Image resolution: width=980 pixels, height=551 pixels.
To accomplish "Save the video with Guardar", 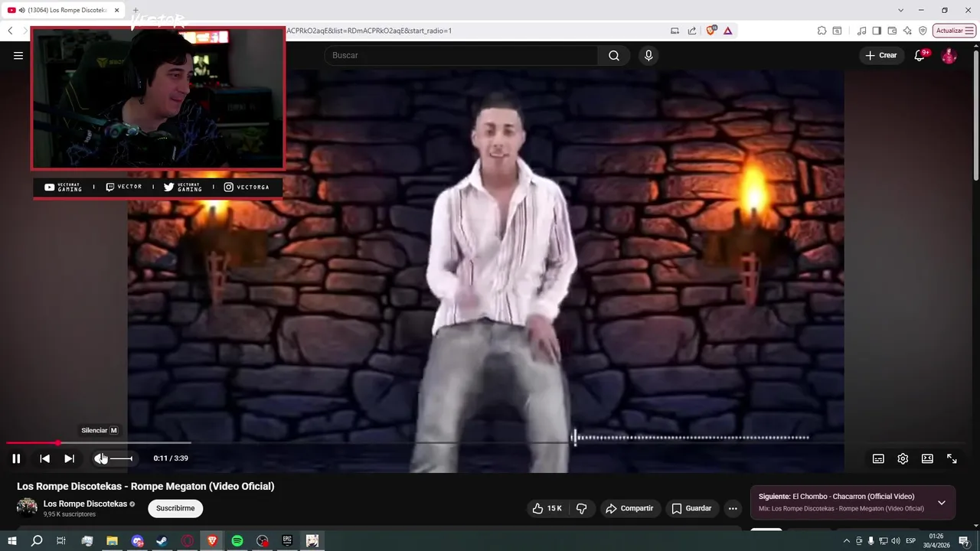I will 692,508.
